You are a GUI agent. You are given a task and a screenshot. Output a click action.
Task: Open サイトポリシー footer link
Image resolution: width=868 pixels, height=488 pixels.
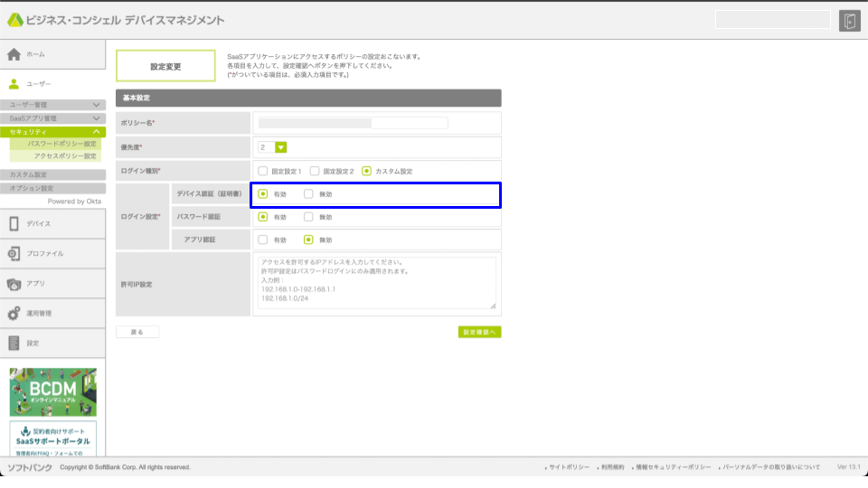[x=569, y=467]
